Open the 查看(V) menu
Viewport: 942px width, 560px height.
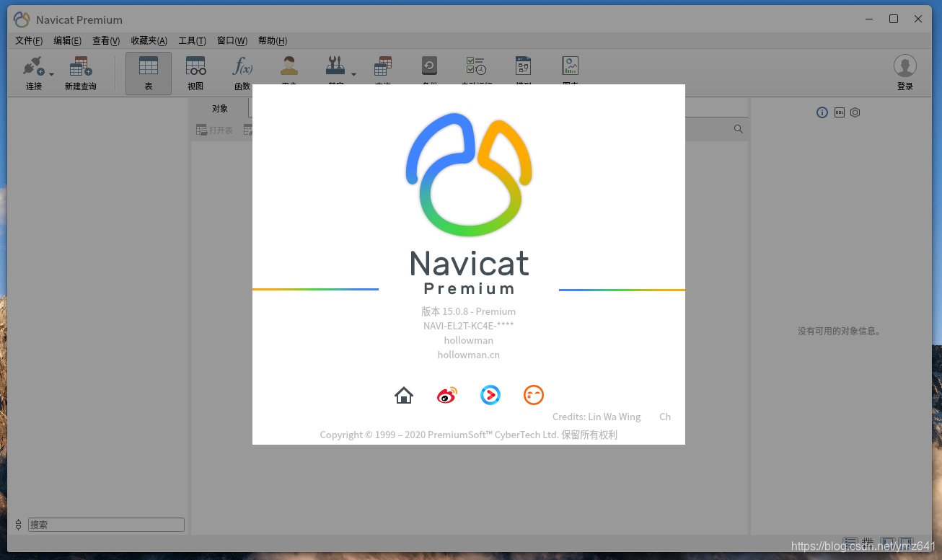[x=106, y=41]
